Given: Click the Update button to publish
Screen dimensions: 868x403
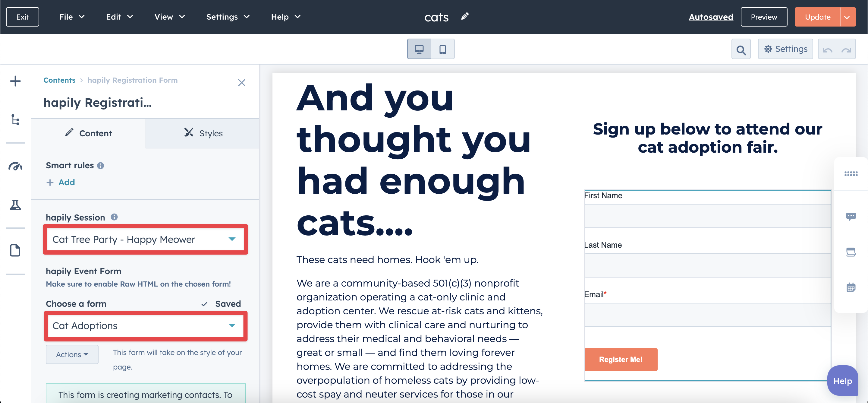Looking at the screenshot, I should pyautogui.click(x=818, y=16).
